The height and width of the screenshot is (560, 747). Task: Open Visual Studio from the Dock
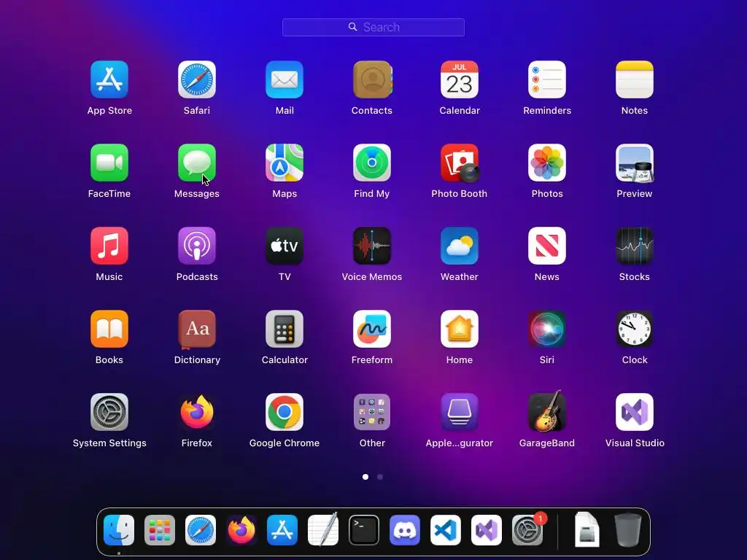click(x=487, y=530)
